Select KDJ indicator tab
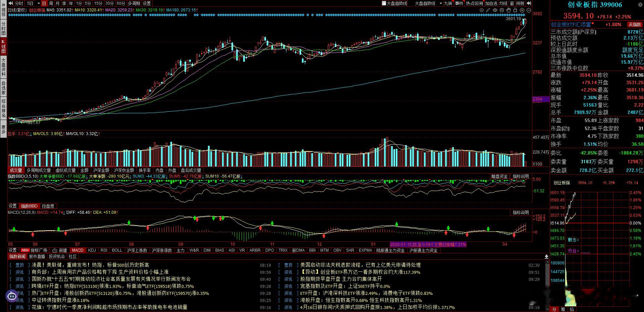This screenshot has height=312, width=644. pyautogui.click(x=92, y=250)
